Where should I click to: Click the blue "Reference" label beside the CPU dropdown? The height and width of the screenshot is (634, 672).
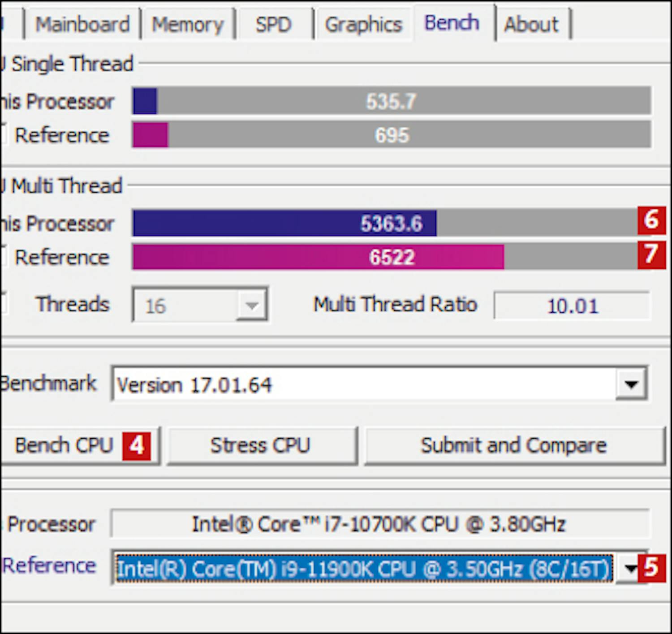click(x=49, y=565)
